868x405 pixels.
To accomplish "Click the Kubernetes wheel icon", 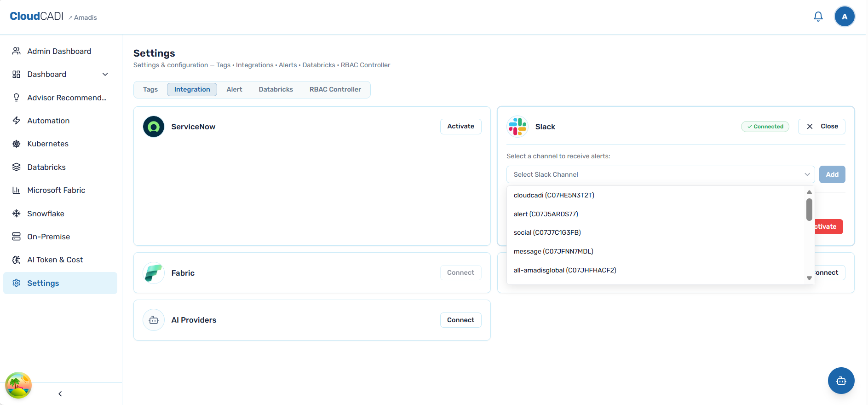I will [x=17, y=144].
